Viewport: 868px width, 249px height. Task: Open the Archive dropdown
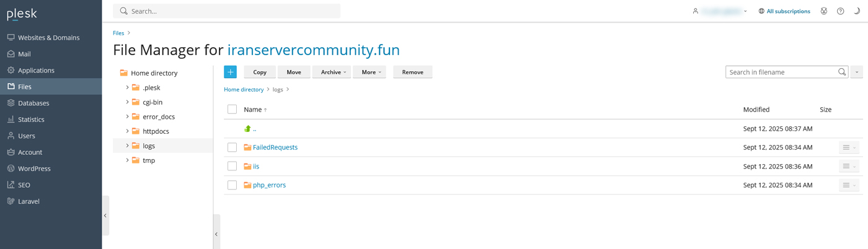[332, 72]
